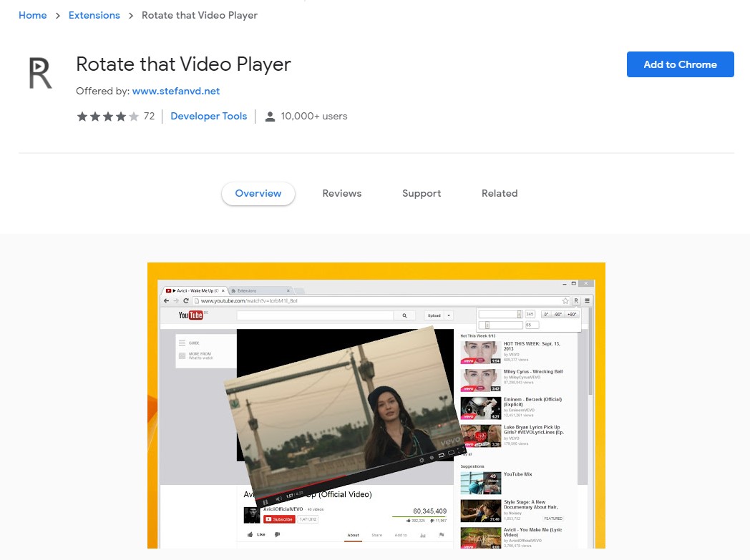Click the users person icon
This screenshot has width=750, height=560.
tap(271, 116)
